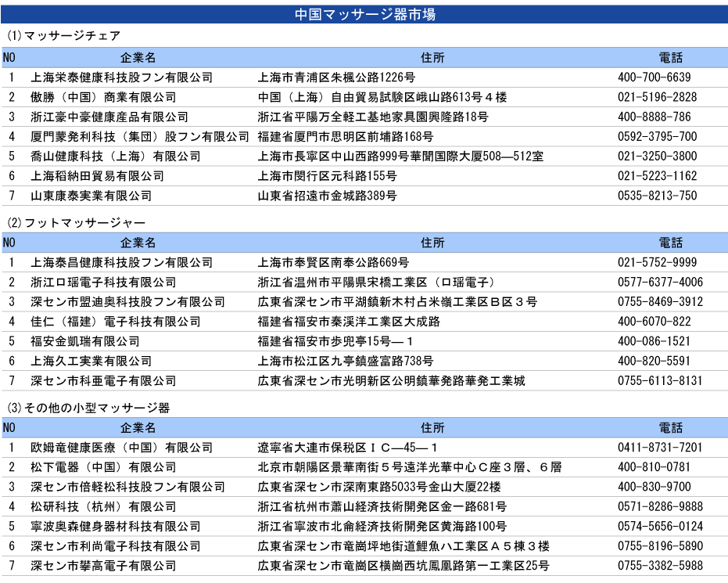This screenshot has width=728, height=583.
Task: Select the heading "(2)フットマッサージャー"
Action: (x=76, y=223)
